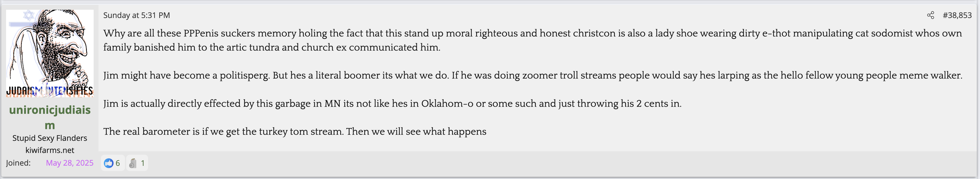The width and height of the screenshot is (980, 179).
Task: Click the trash can reaction icon
Action: click(133, 163)
